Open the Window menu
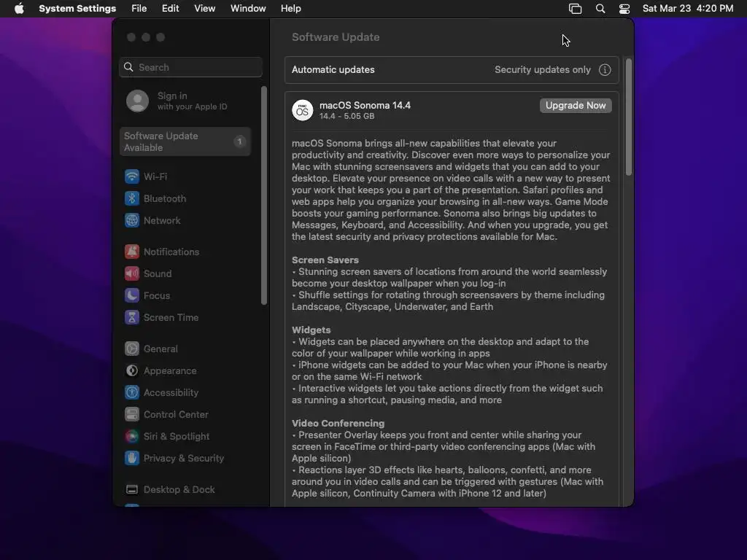The image size is (747, 560). (x=248, y=9)
